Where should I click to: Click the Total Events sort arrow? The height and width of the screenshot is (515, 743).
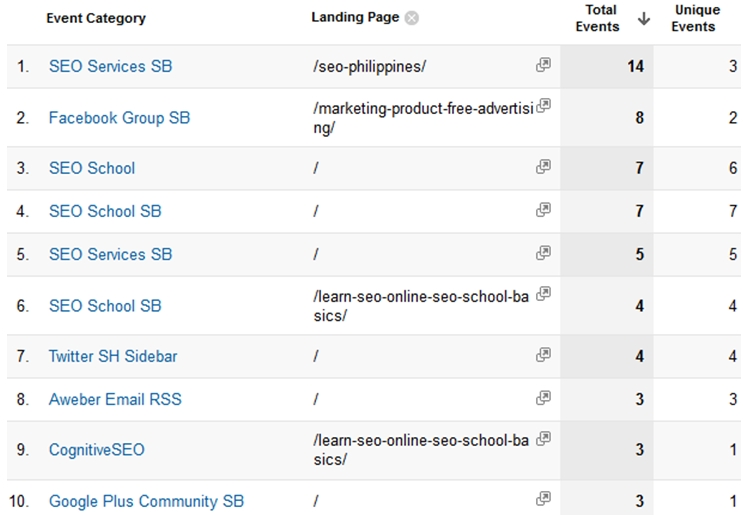(x=643, y=19)
